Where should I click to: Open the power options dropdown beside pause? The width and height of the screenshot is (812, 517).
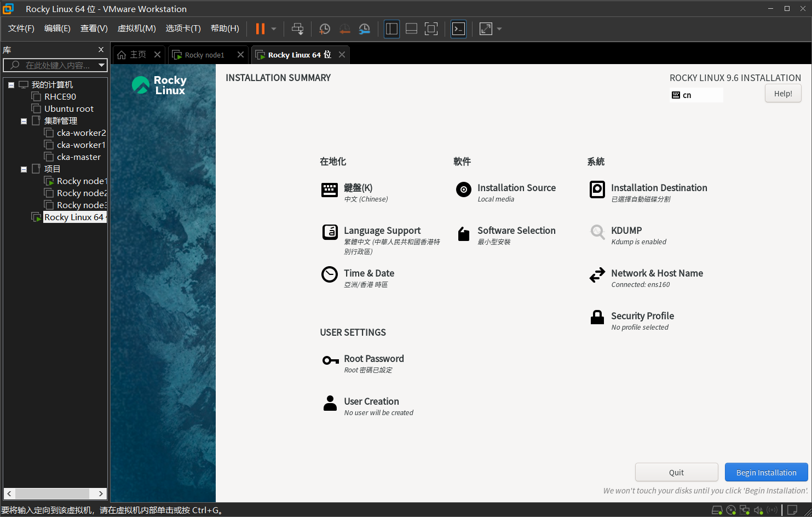pos(274,29)
